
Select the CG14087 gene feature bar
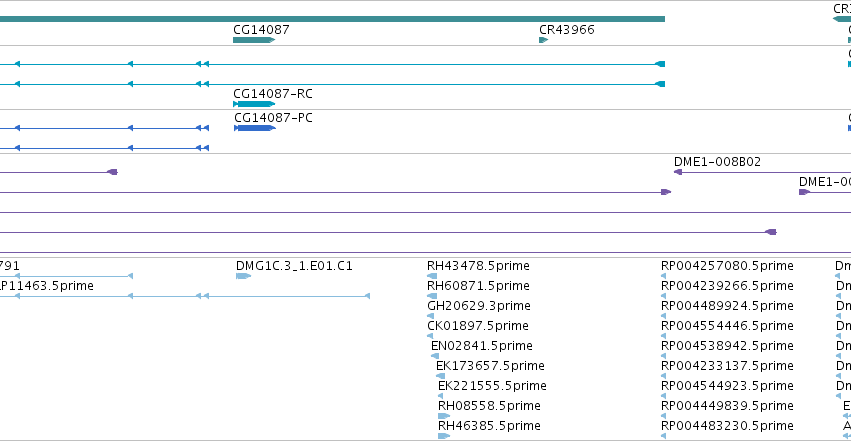click(254, 40)
